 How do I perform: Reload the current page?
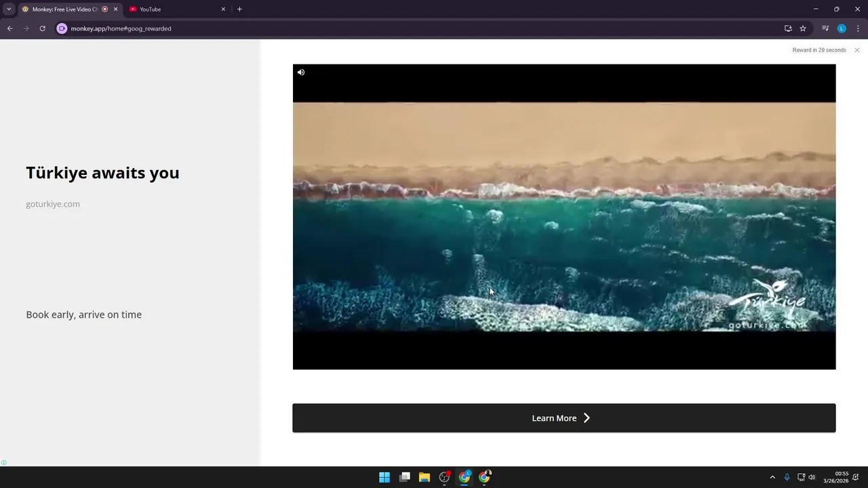42,28
